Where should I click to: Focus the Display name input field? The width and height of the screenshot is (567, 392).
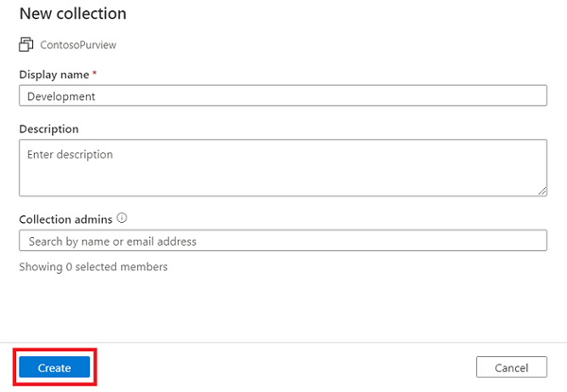[283, 95]
